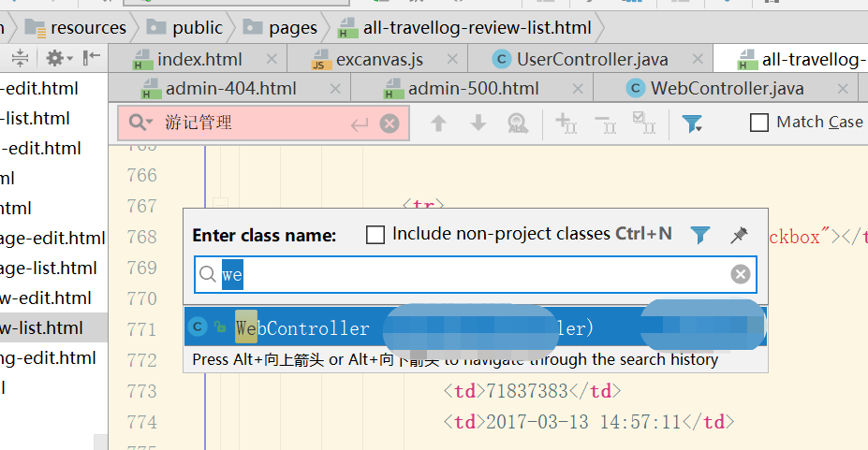Click code line with 71837383

pos(532,391)
